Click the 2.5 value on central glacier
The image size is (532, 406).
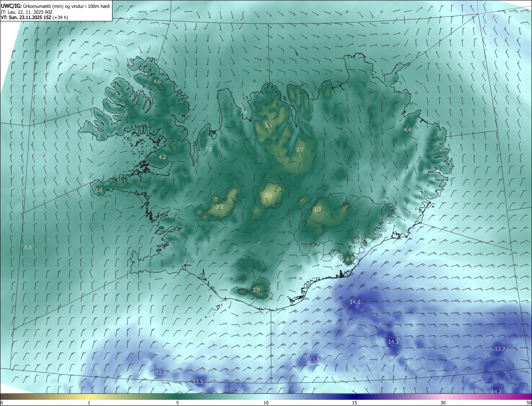click(x=268, y=196)
